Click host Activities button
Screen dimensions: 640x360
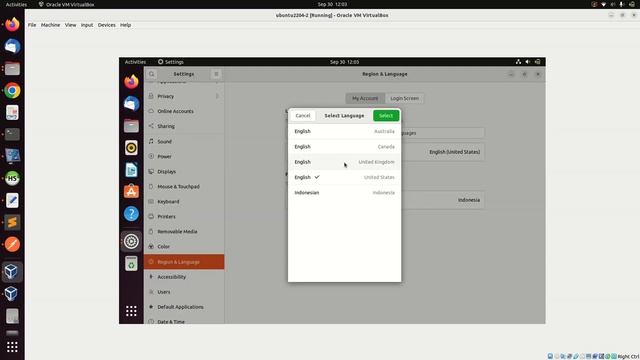[x=16, y=4]
